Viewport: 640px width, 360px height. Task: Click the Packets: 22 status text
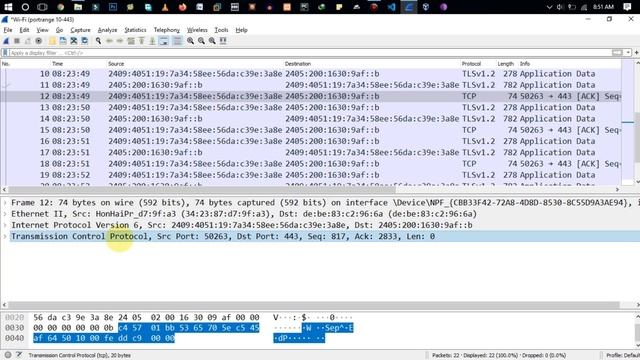click(499, 355)
